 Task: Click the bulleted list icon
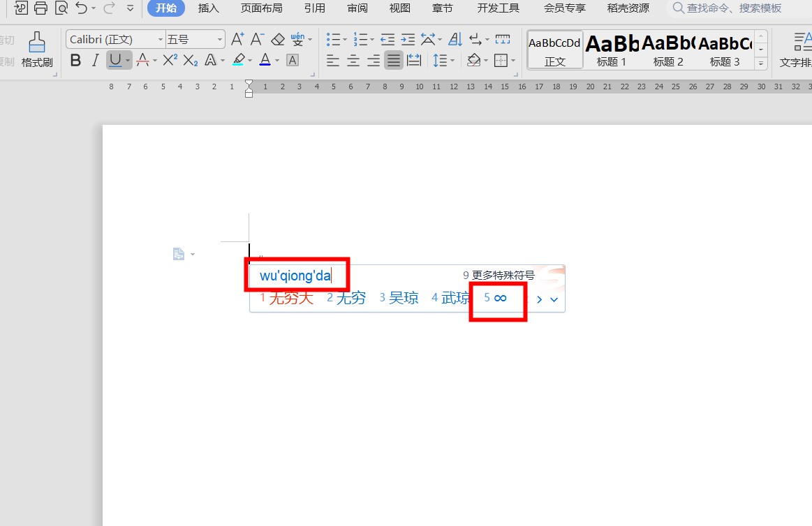pyautogui.click(x=333, y=39)
